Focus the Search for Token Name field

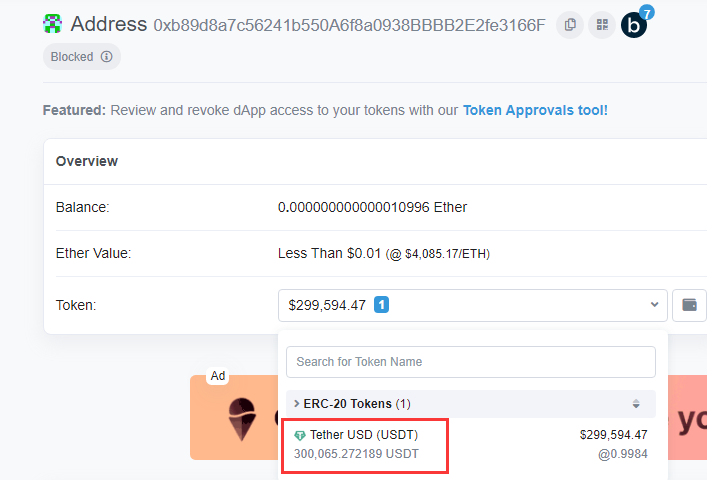(470, 362)
